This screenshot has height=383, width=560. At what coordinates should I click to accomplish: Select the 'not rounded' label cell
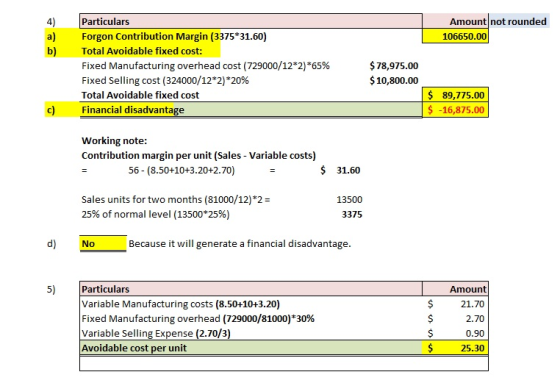point(519,21)
